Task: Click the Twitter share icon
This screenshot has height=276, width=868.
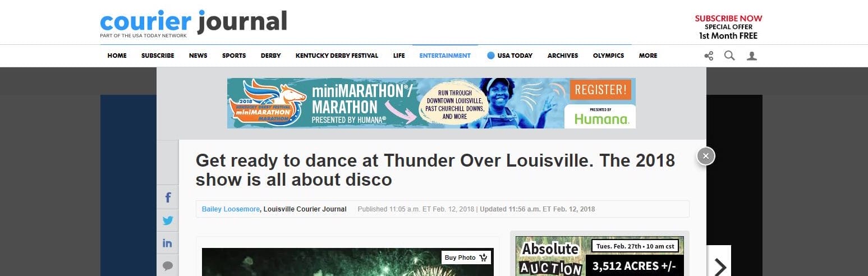Action: coord(167,220)
